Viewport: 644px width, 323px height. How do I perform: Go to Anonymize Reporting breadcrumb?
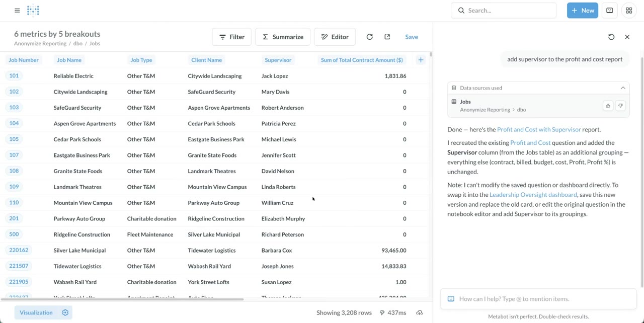point(40,44)
